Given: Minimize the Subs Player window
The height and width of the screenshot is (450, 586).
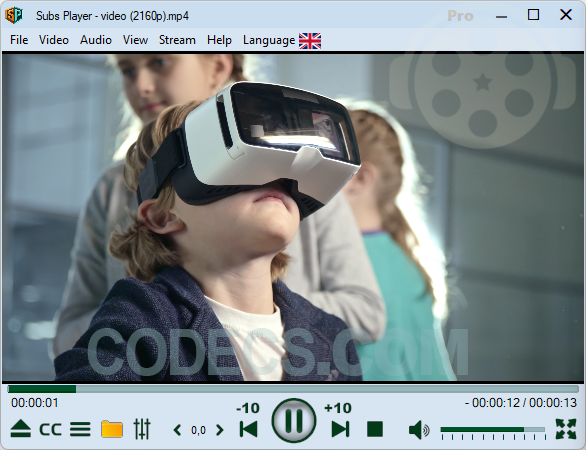Looking at the screenshot, I should coord(501,16).
